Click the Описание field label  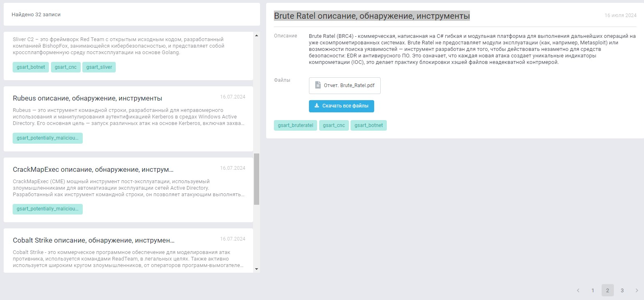tap(285, 36)
